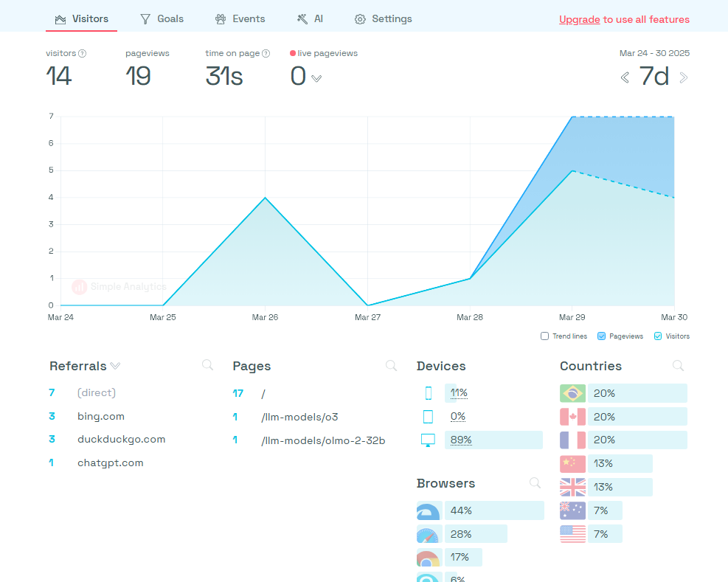Open the 7d date range selector

click(654, 76)
